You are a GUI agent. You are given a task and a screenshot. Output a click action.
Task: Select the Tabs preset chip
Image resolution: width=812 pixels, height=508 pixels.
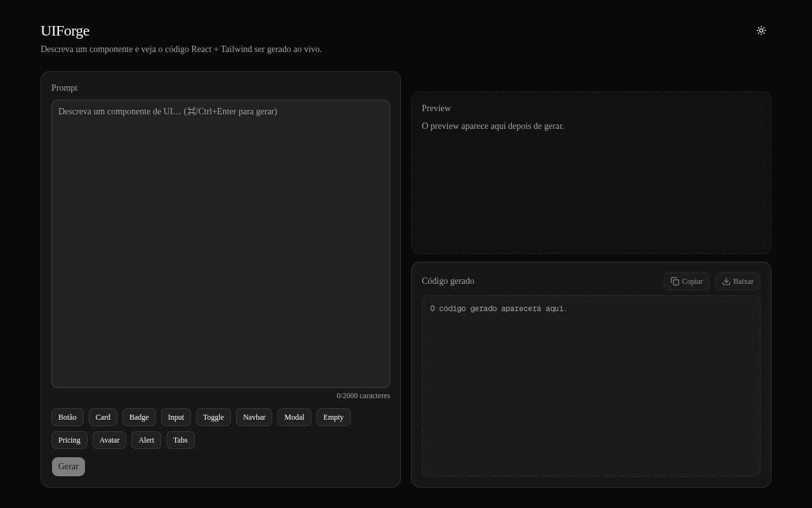(x=180, y=440)
